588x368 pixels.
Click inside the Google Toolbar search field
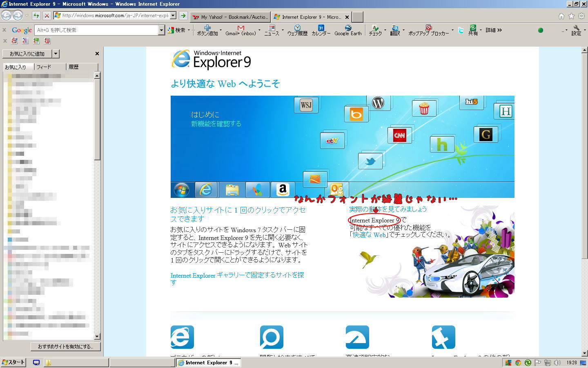(96, 30)
